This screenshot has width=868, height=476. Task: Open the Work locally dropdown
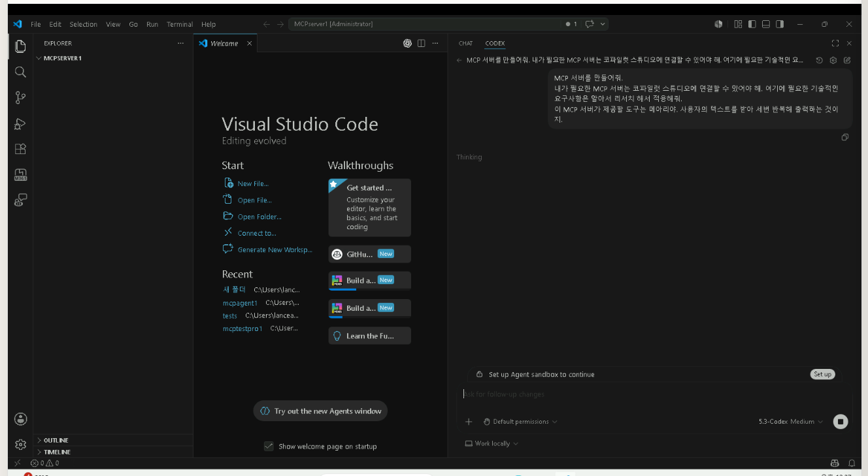[x=492, y=443]
